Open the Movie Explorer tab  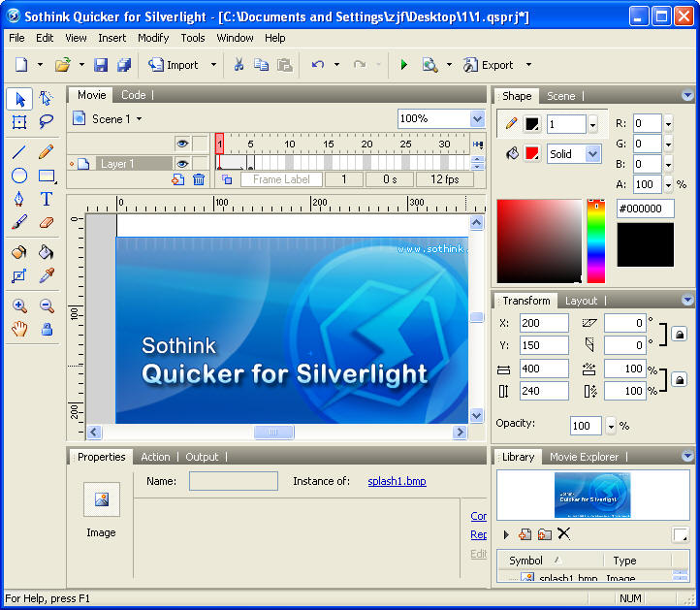pos(584,457)
